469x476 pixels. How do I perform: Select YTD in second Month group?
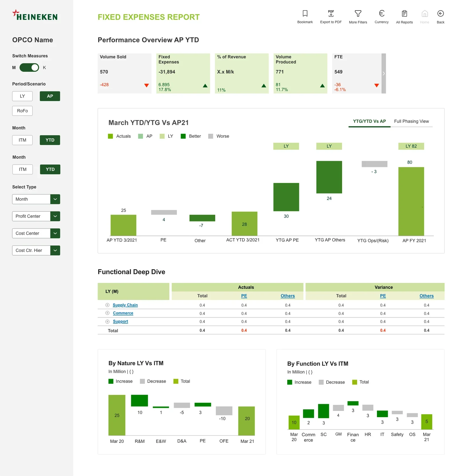[50, 169]
